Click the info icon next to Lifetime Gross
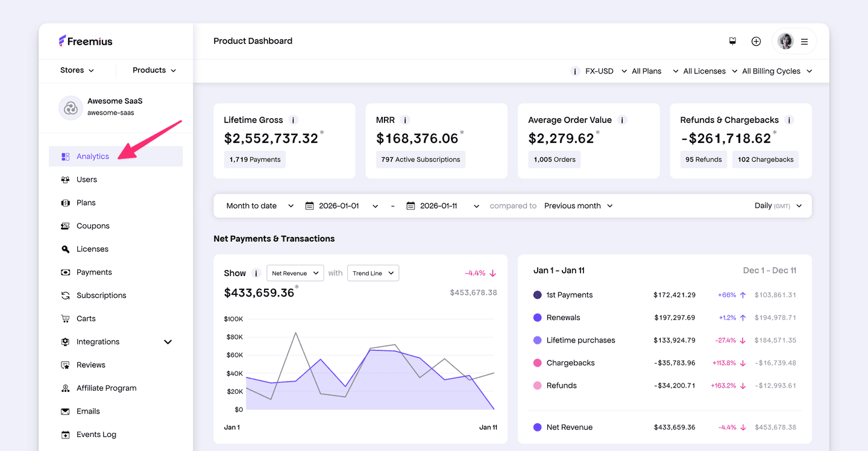Image resolution: width=868 pixels, height=451 pixels. 293,120
